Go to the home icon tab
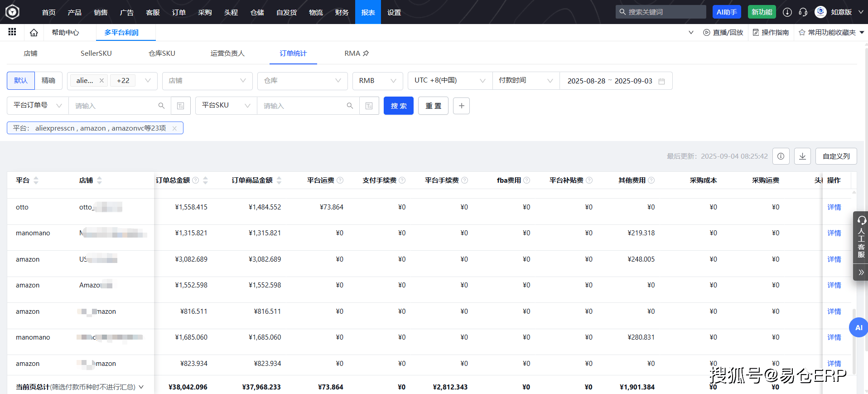 (x=34, y=33)
